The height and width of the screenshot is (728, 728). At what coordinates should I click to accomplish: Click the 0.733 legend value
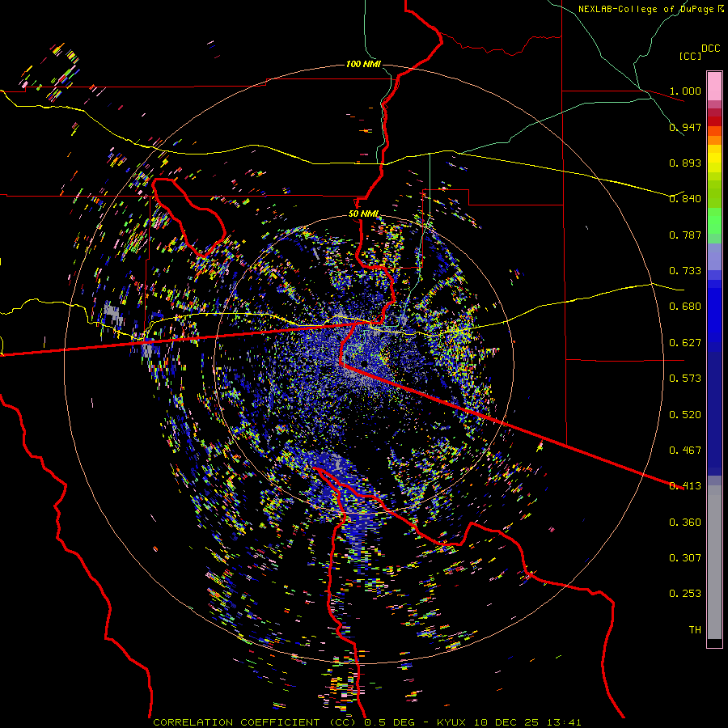pos(685,271)
